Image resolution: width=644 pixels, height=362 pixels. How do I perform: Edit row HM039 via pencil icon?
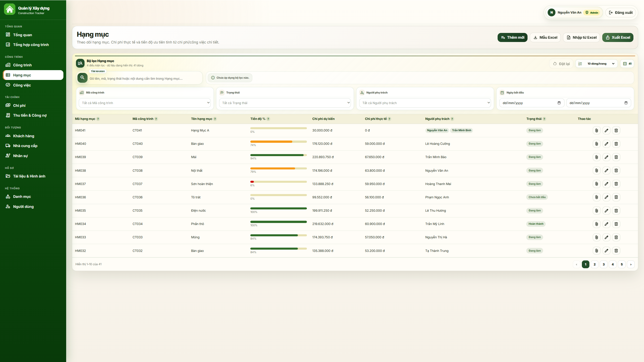click(x=606, y=157)
